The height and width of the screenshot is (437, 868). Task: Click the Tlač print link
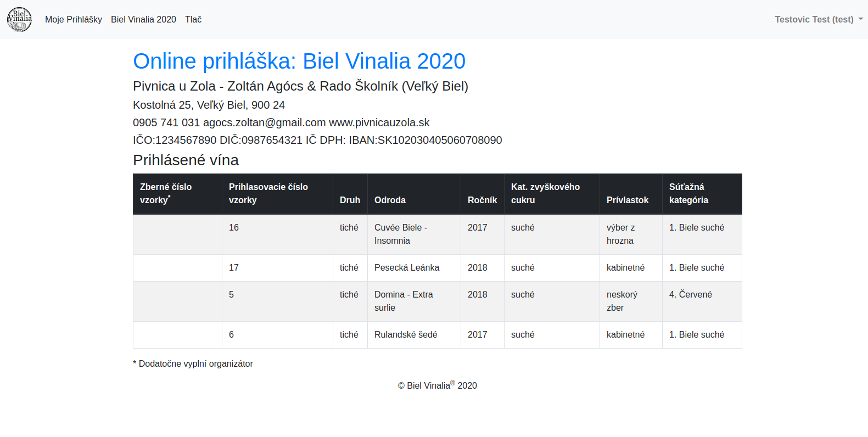coord(193,19)
